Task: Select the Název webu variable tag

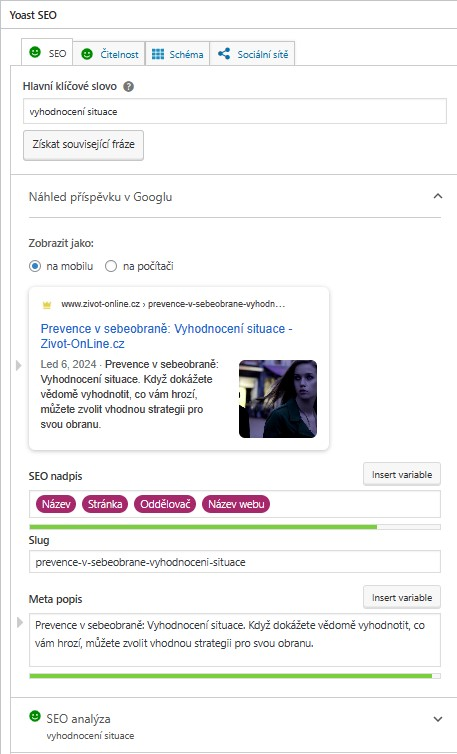Action: coord(236,504)
